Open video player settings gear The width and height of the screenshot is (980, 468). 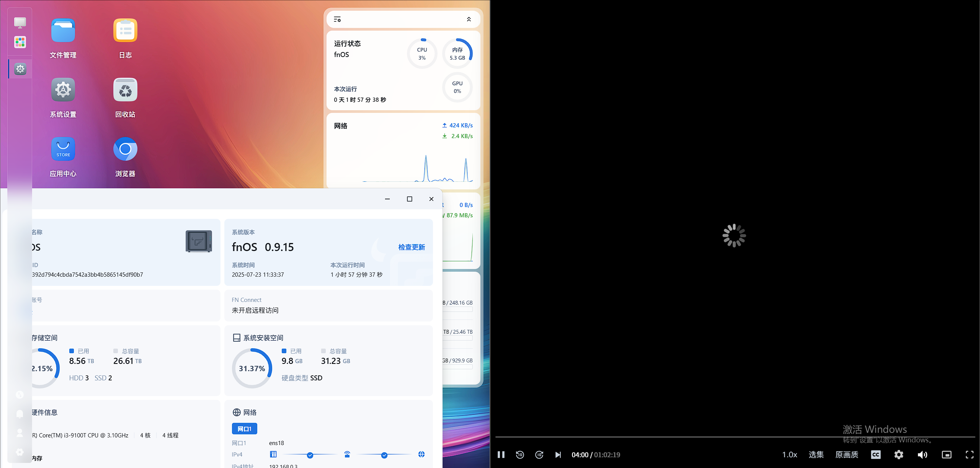click(x=899, y=455)
